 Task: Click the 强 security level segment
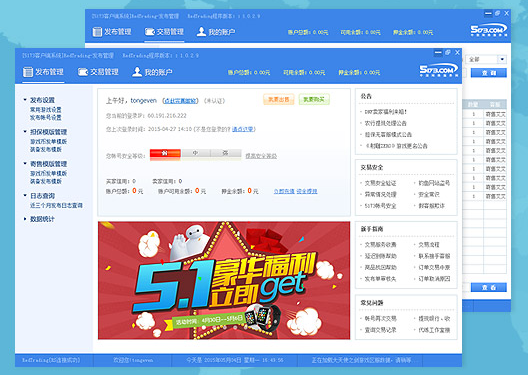tap(226, 153)
